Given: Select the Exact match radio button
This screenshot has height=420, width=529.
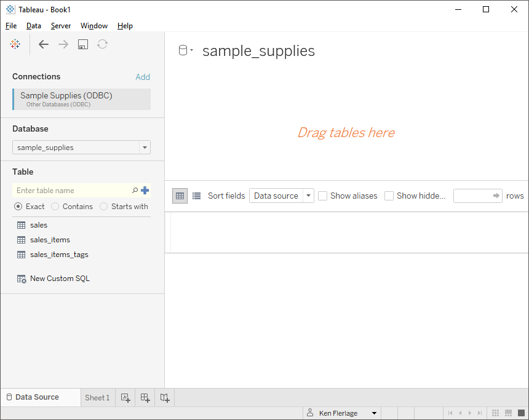Looking at the screenshot, I should pos(18,207).
